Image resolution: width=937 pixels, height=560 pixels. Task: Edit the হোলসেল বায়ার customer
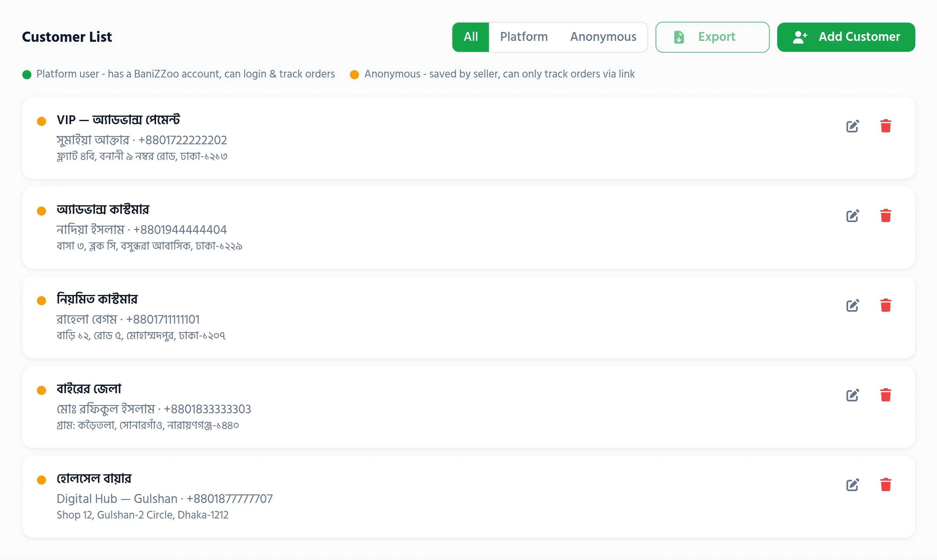point(853,485)
